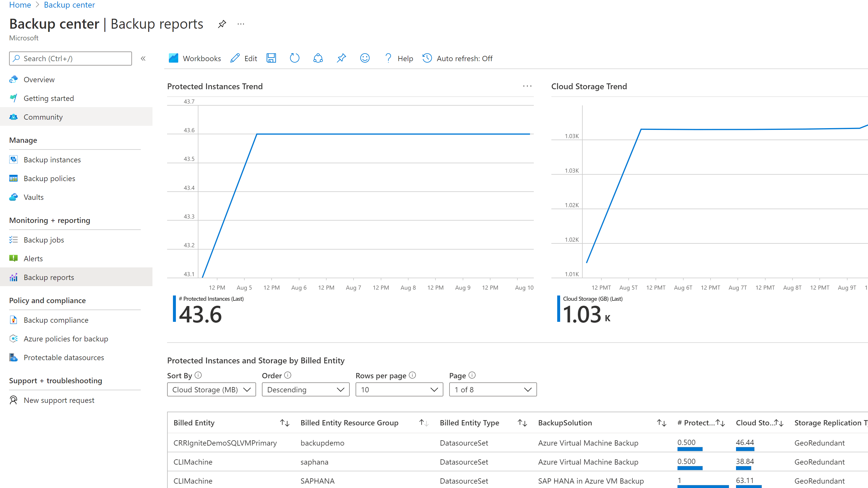Select Backup instances in sidebar
The height and width of the screenshot is (488, 868).
click(52, 160)
